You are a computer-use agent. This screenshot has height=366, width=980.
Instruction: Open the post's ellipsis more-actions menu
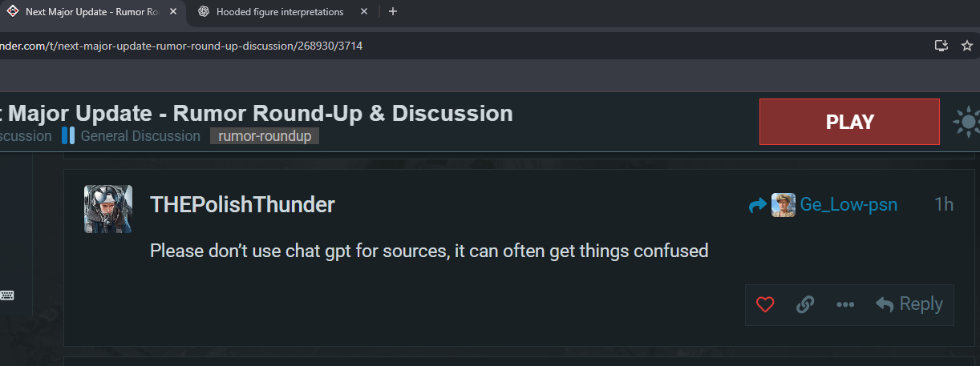[844, 304]
